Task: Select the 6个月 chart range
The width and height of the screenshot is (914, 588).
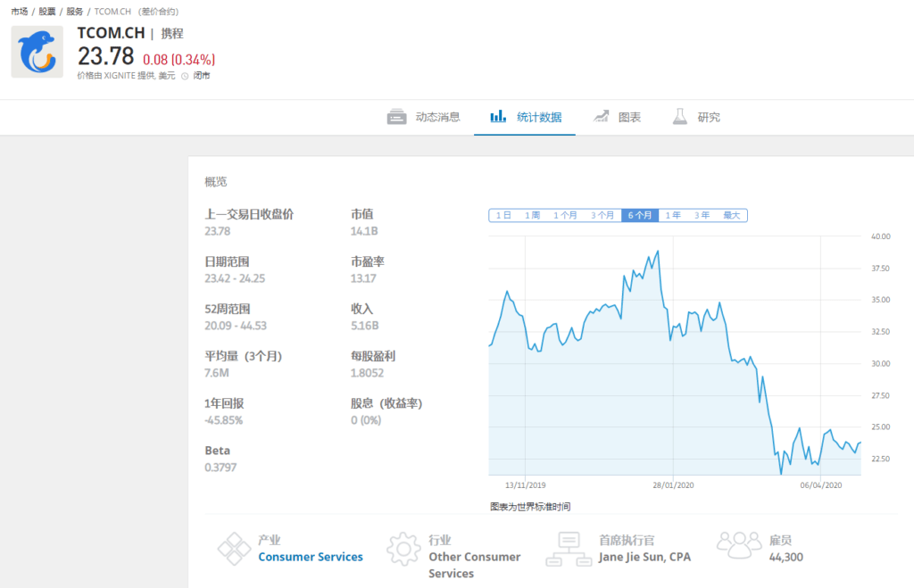Action: (640, 215)
